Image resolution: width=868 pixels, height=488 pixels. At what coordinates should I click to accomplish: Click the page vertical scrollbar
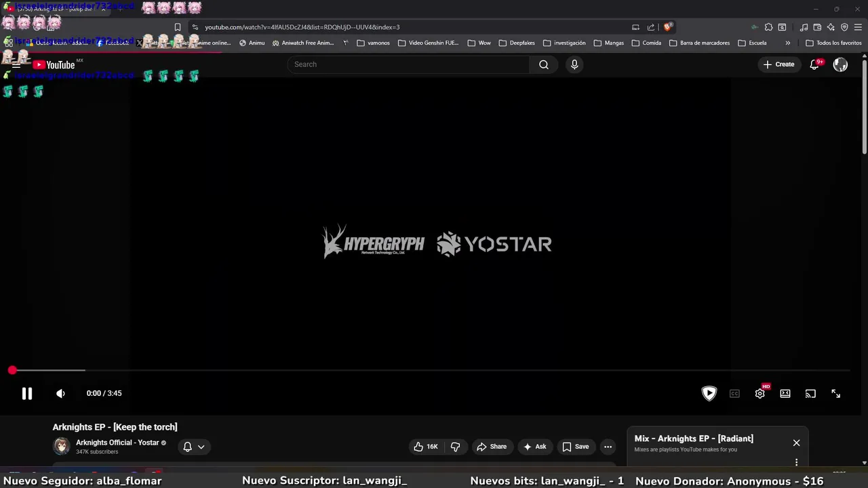coord(865,108)
